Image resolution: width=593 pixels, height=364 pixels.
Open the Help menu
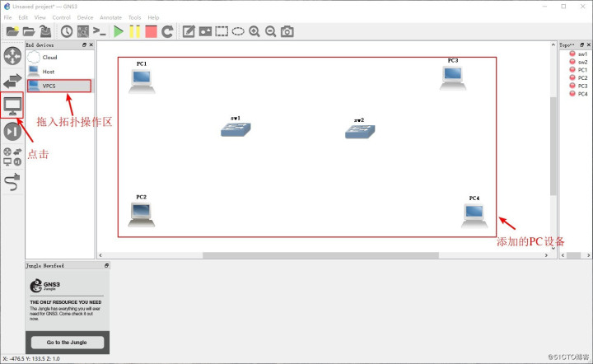[x=153, y=17]
